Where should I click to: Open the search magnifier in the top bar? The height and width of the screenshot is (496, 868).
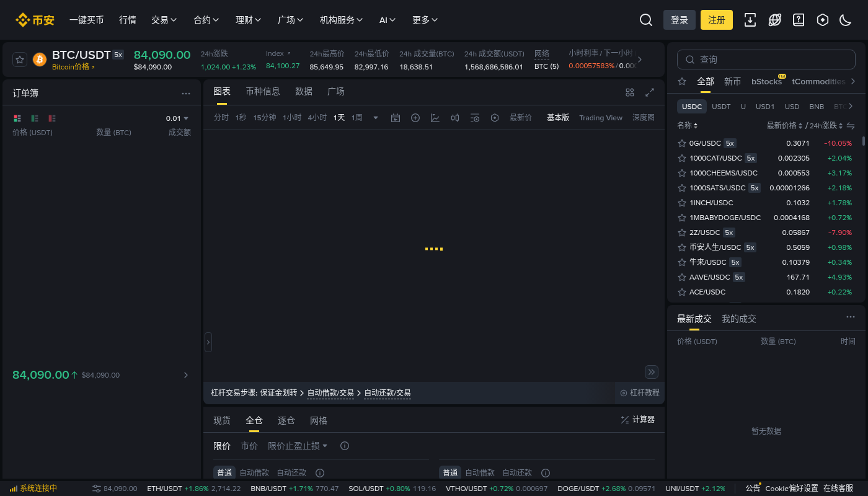click(646, 20)
